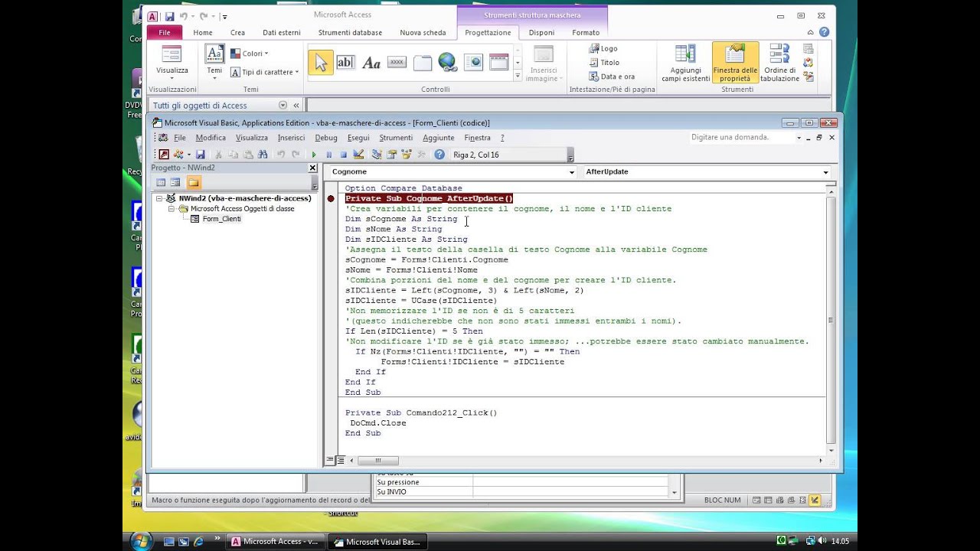The image size is (980, 551).
Task: Open the File menu in VBA editor
Action: coord(180,138)
